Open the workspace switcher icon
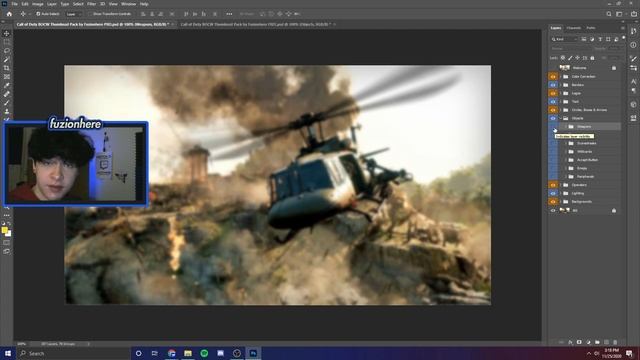 click(619, 14)
